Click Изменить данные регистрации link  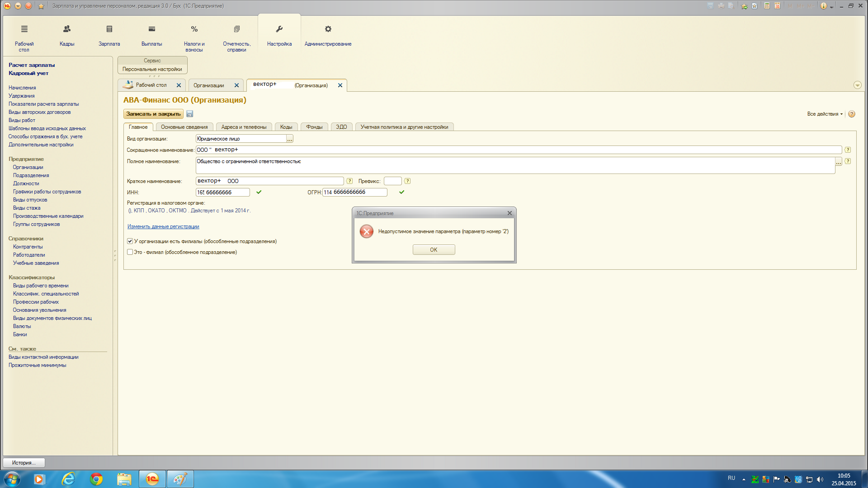coord(163,226)
